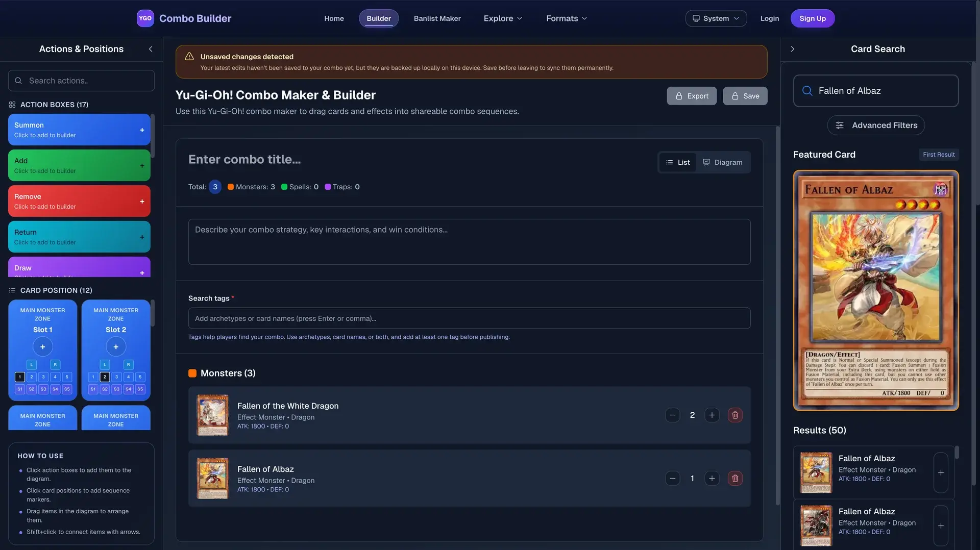This screenshot has height=550, width=980.
Task: Open the Explore dropdown menu
Action: click(503, 18)
